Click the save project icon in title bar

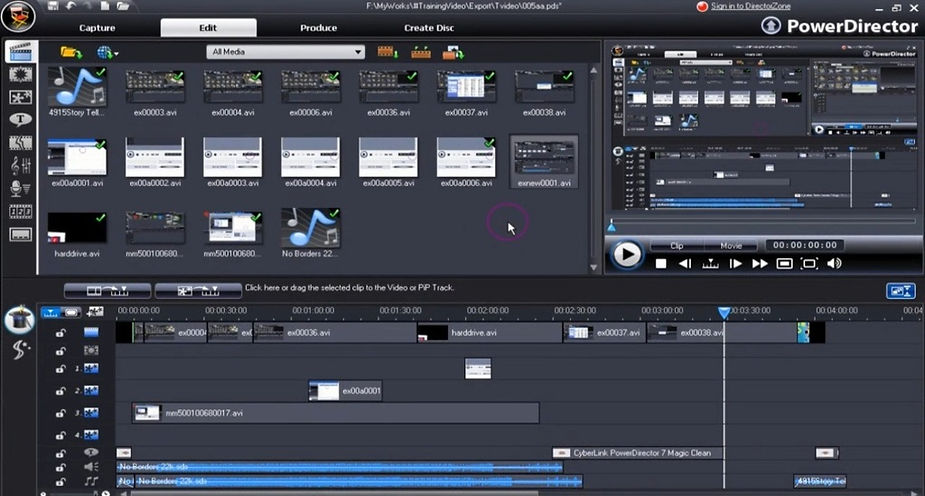(53, 6)
